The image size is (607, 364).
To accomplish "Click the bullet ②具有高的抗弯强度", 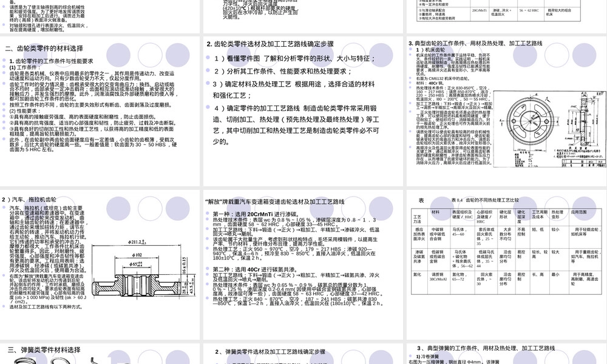I will pyautogui.click(x=92, y=123).
